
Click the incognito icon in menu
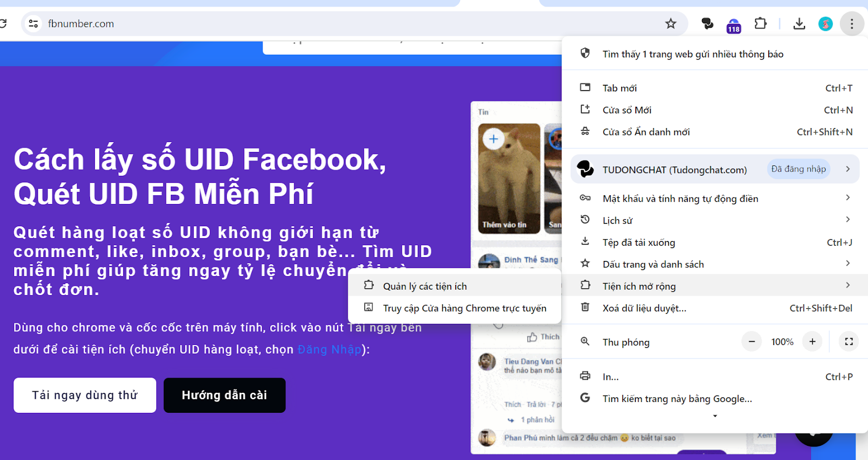tap(585, 131)
